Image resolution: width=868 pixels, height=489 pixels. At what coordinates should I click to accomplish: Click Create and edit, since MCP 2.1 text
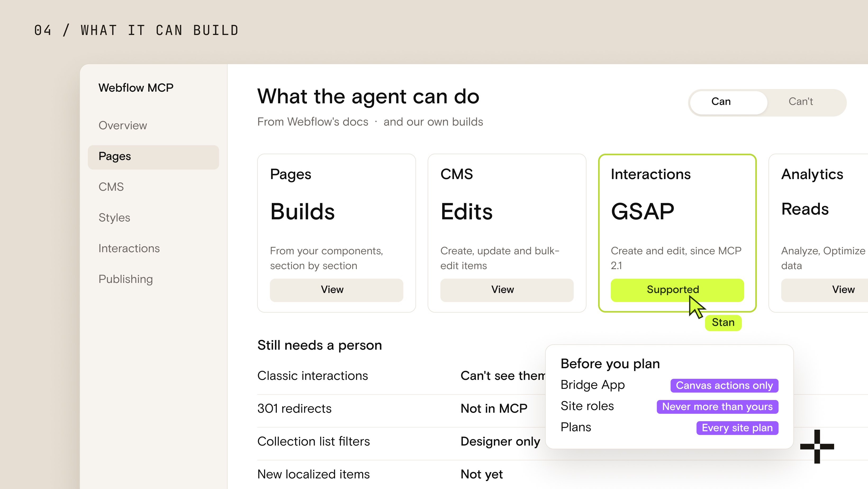coord(676,258)
